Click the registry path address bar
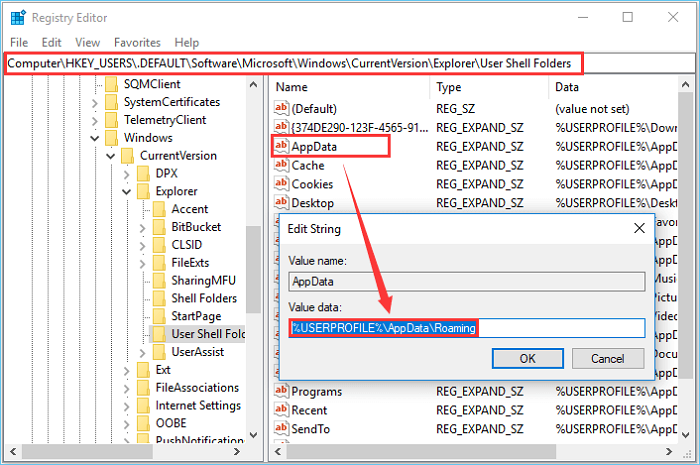Image resolution: width=700 pixels, height=465 pixels. tap(296, 63)
